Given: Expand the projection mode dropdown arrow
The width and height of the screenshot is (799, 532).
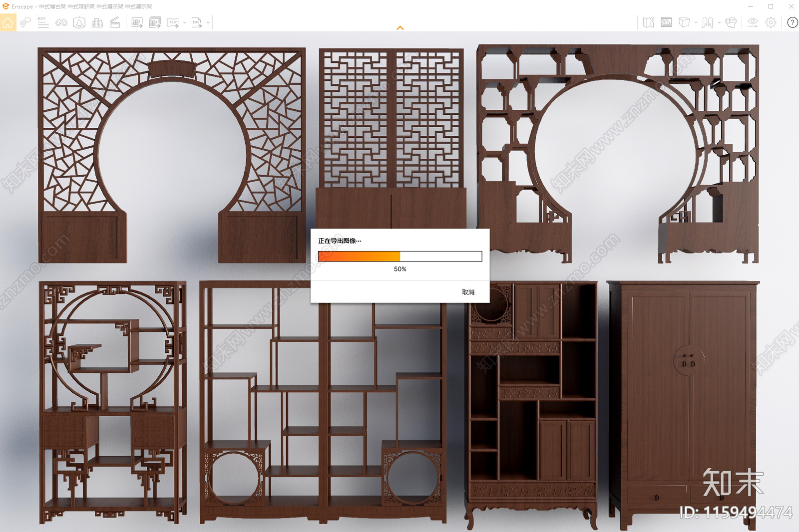Looking at the screenshot, I should click(x=696, y=22).
